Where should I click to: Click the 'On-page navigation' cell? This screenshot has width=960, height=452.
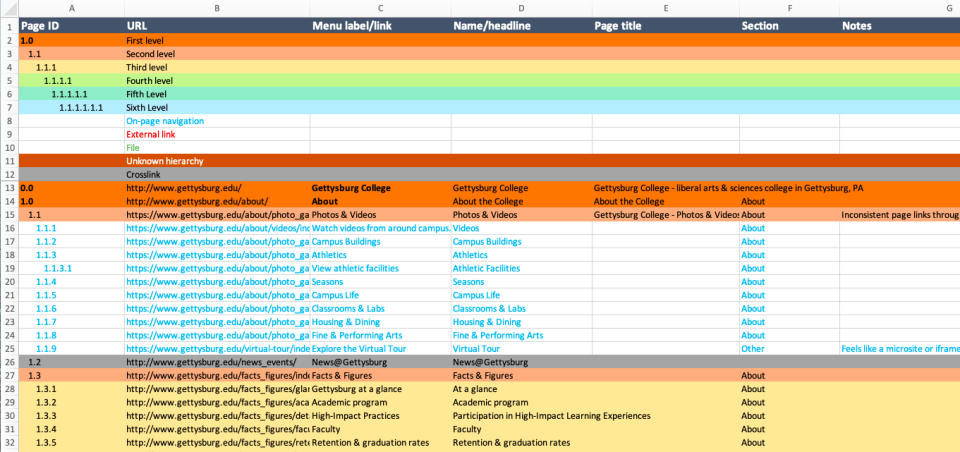217,121
